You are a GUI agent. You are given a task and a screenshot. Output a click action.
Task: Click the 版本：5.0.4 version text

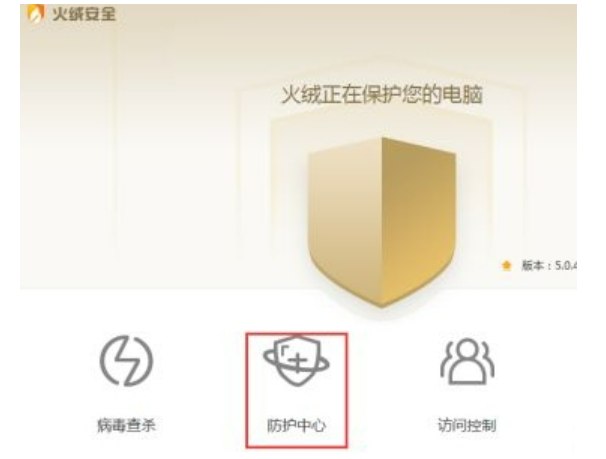click(549, 265)
